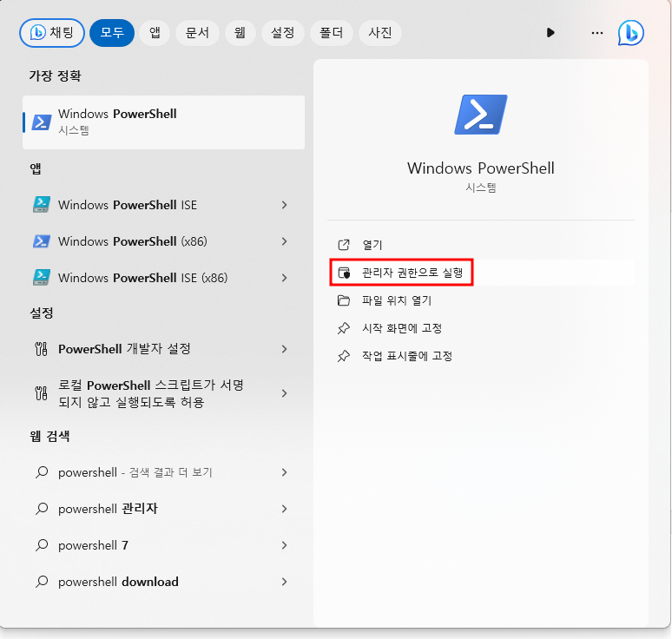Switch to the 웹 filter tab
The height and width of the screenshot is (639, 672).
click(240, 33)
